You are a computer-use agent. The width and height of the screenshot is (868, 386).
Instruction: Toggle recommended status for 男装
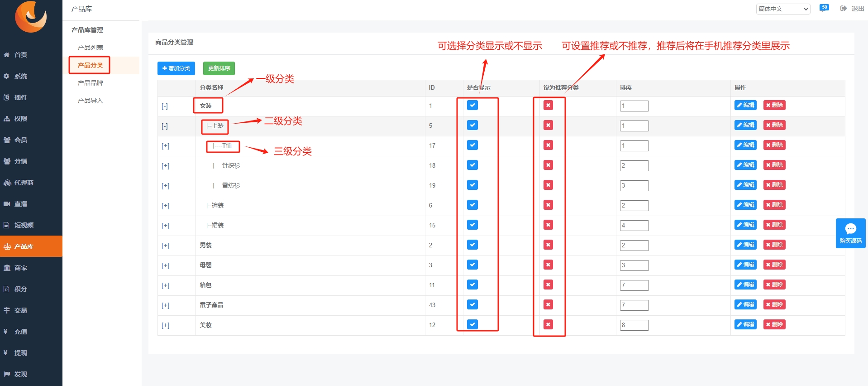(548, 245)
